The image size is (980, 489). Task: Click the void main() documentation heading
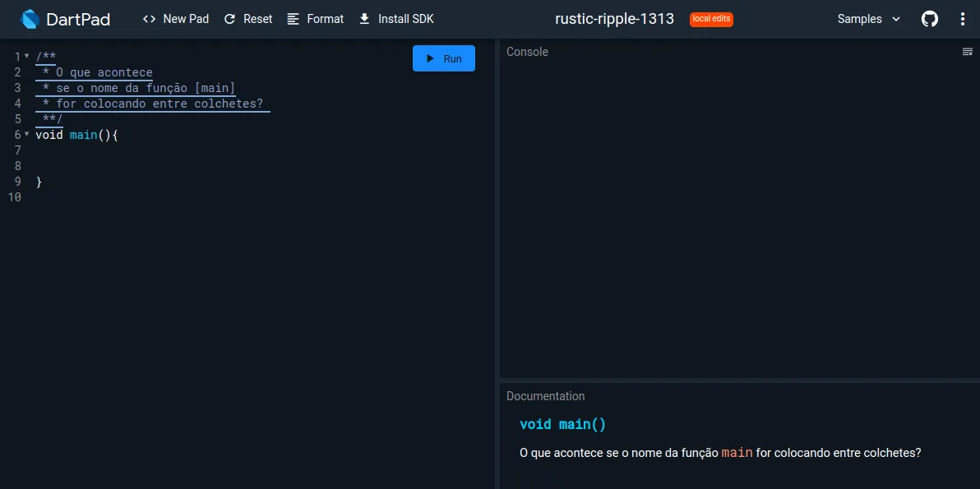point(562,425)
